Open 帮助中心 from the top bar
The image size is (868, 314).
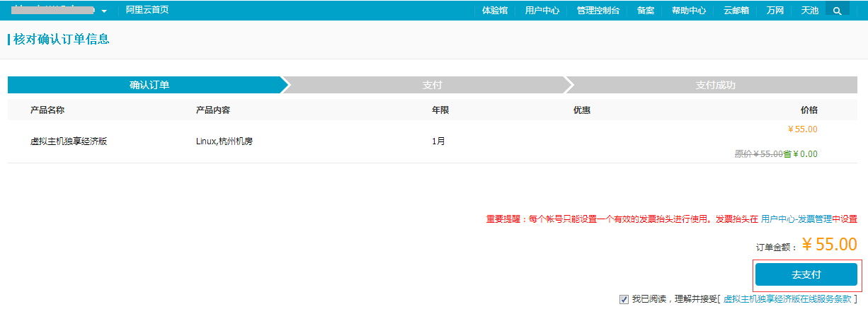click(688, 11)
